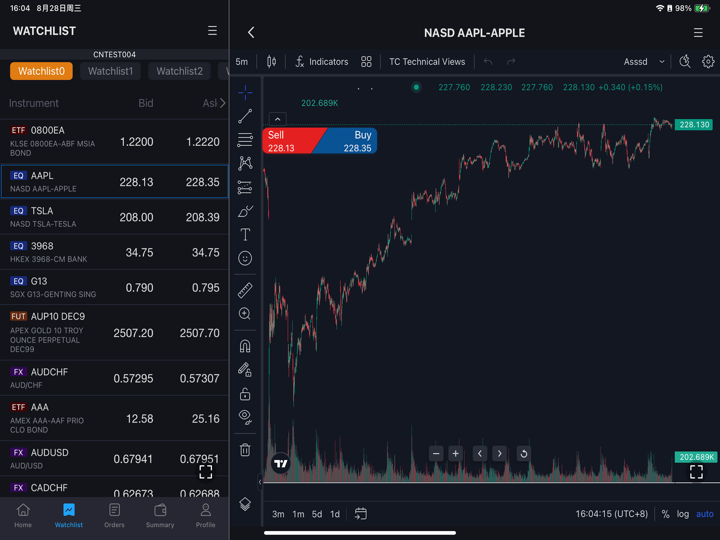
Task: Open the Asssd layout dropdown
Action: click(x=643, y=62)
